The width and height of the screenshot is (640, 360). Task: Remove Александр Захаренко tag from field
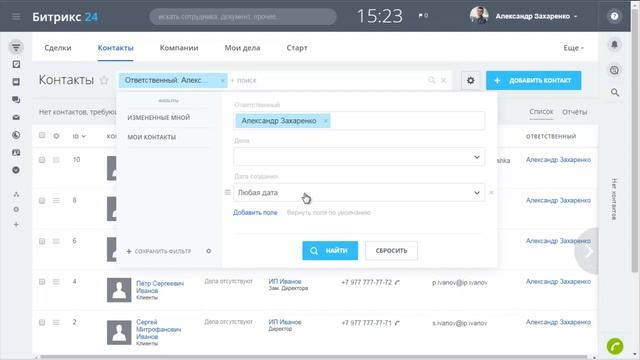tap(325, 121)
